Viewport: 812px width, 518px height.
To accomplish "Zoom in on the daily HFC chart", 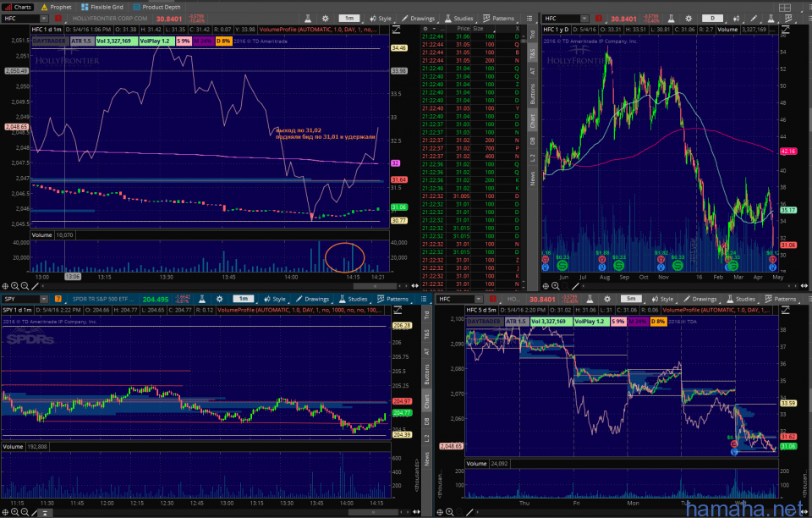I will [x=555, y=286].
